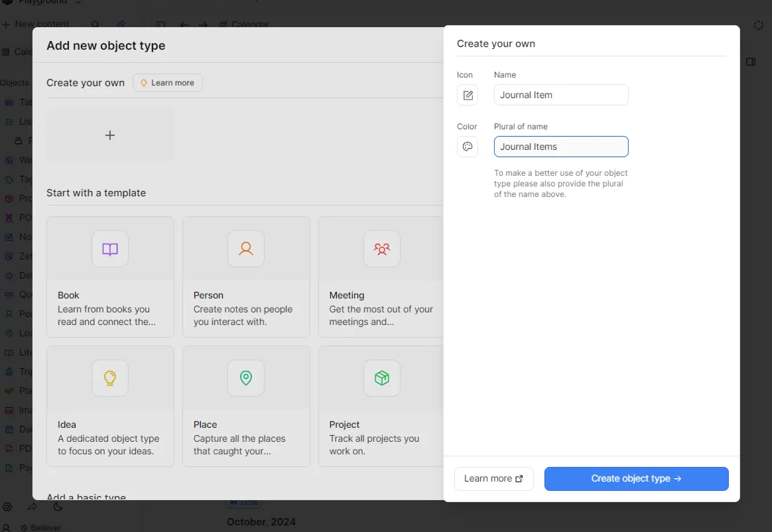Screen dimensions: 772x532
Task: Toggle dark mode with the moon icon
Action: 58,507
